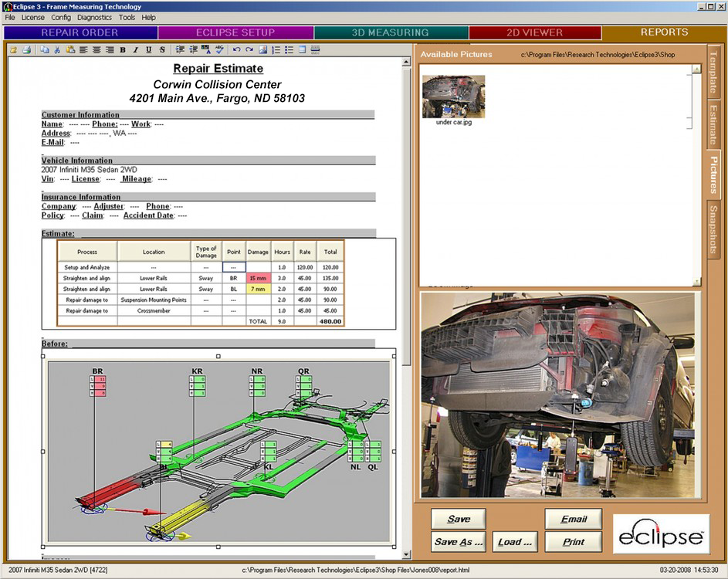Click the undo arrow icon
The height and width of the screenshot is (579, 728).
coord(237,50)
